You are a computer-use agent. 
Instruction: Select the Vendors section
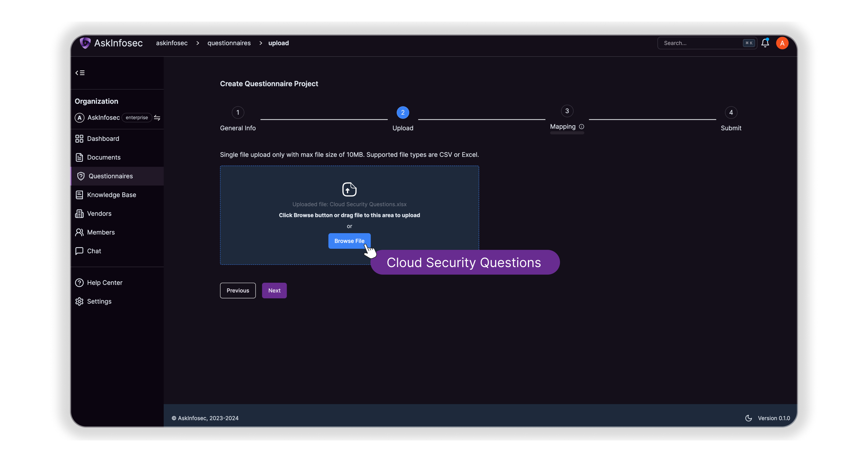tap(99, 213)
